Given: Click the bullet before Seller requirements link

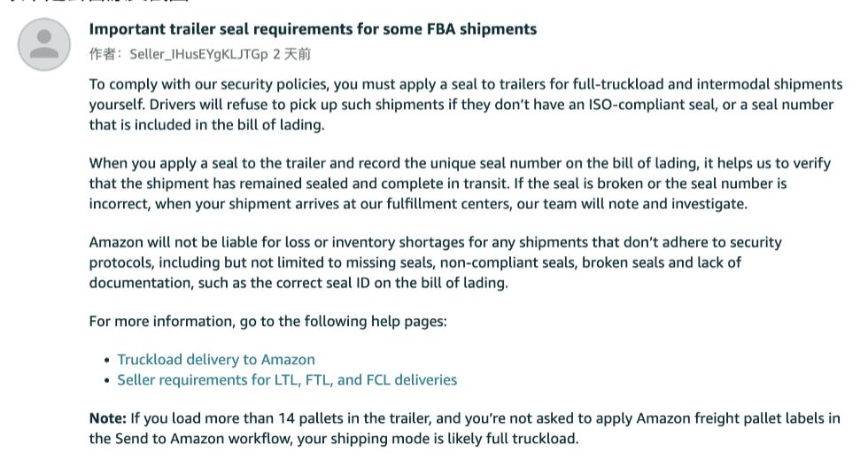Looking at the screenshot, I should click(107, 380).
